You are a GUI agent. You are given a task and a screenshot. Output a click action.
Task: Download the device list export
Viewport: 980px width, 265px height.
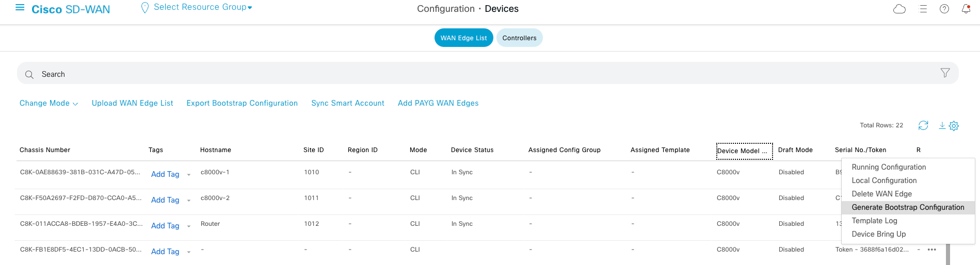click(x=942, y=125)
